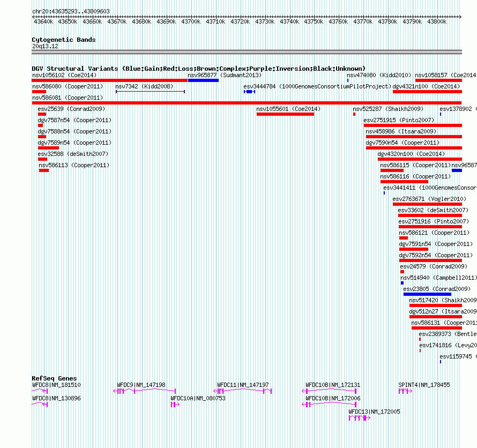
Task: Open esv2751916 (Pinto2007) variant
Action: click(x=434, y=221)
